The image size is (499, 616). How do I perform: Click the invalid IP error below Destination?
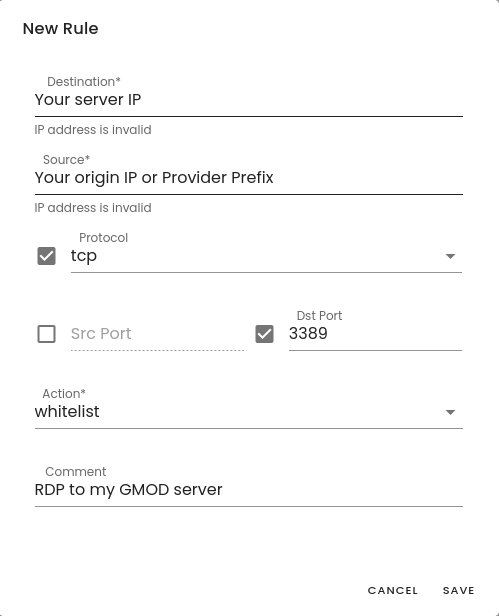coord(93,130)
